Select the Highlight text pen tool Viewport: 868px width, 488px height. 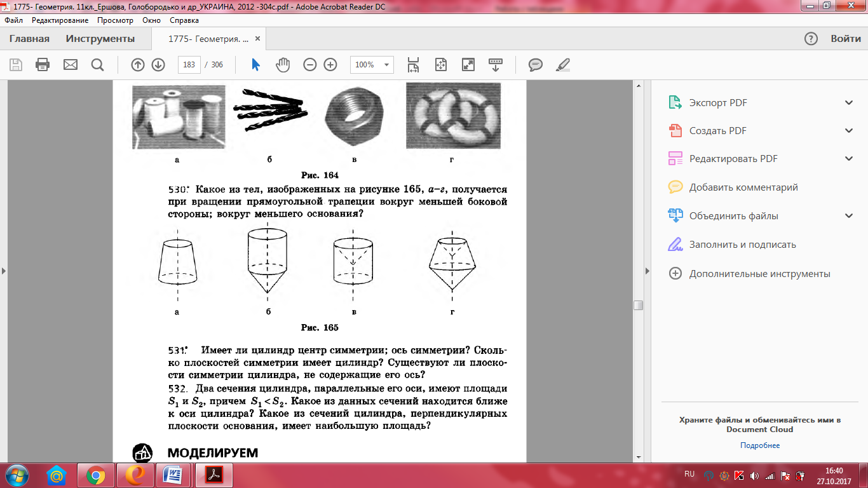tap(563, 65)
